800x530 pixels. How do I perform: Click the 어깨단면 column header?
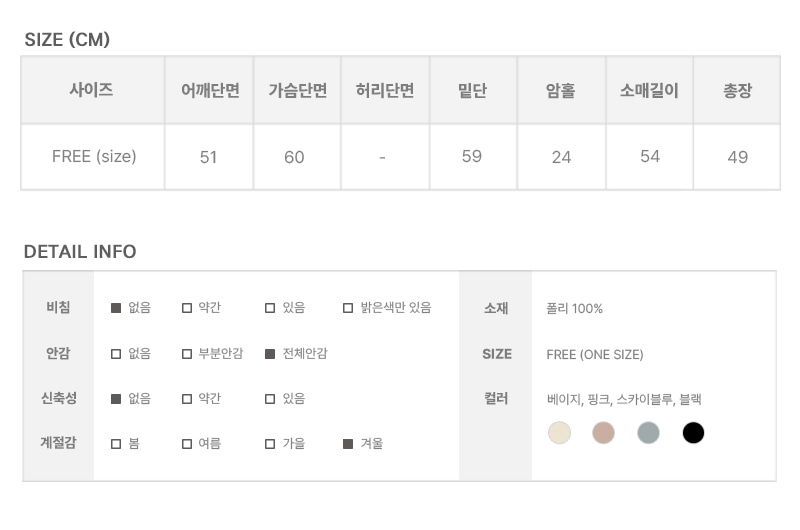click(209, 91)
